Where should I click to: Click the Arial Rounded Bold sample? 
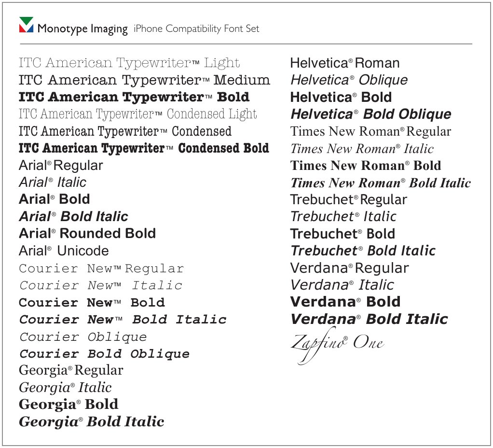pyautogui.click(x=87, y=234)
